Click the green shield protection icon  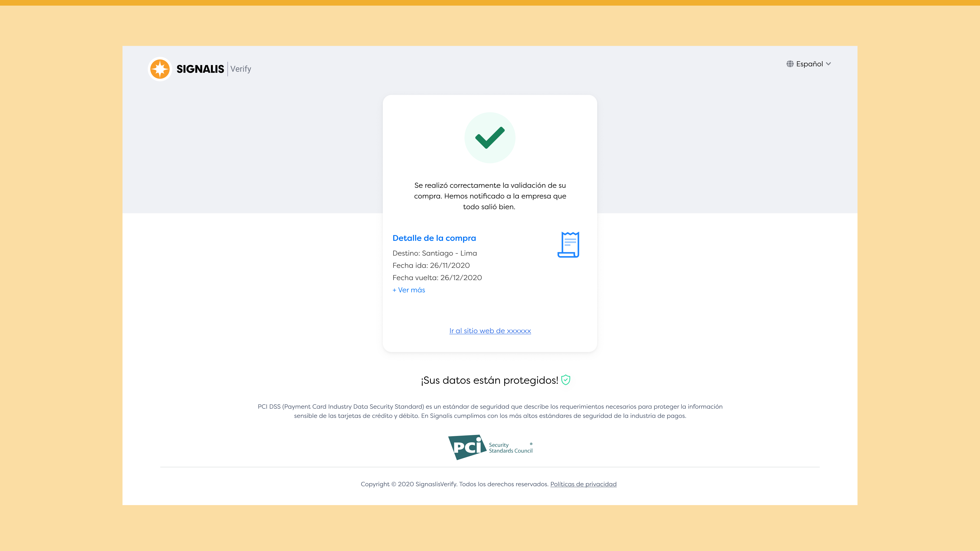pyautogui.click(x=566, y=380)
